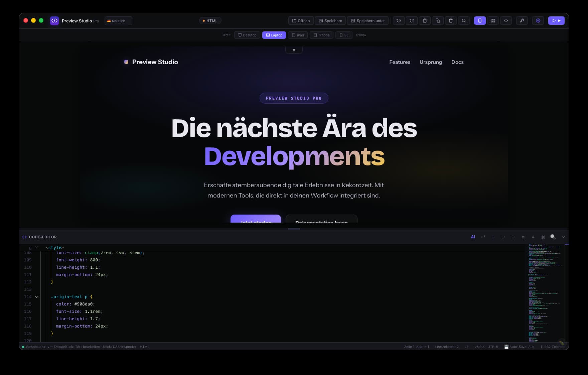
Task: Open the Docs nav link in preview
Action: tap(457, 62)
